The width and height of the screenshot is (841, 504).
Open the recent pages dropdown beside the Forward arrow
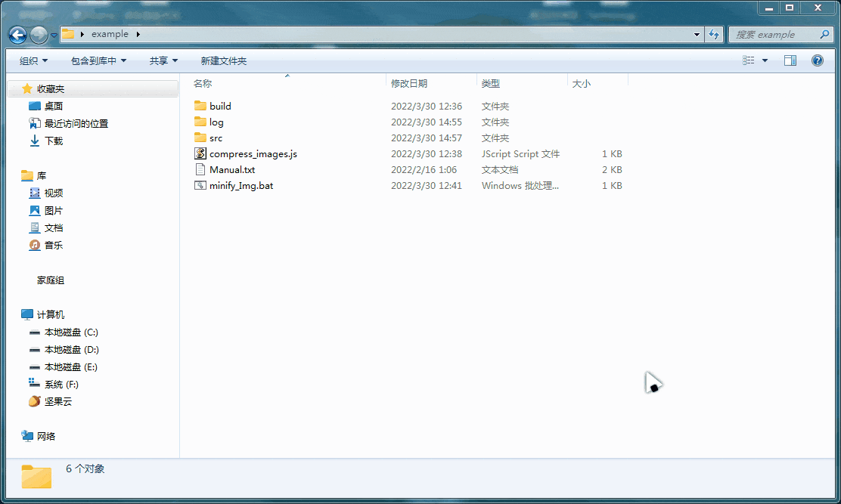(x=54, y=36)
